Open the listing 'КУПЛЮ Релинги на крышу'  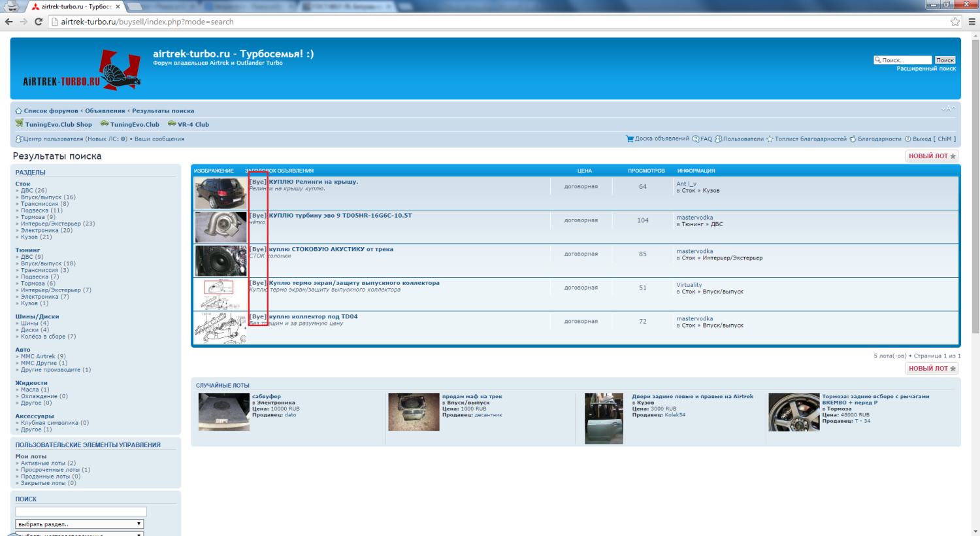point(313,182)
